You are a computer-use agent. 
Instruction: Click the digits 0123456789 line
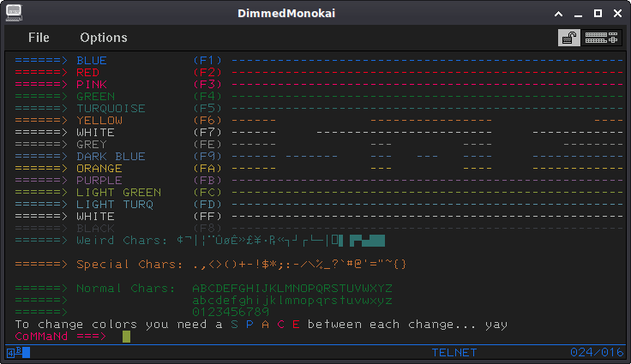[x=231, y=312]
